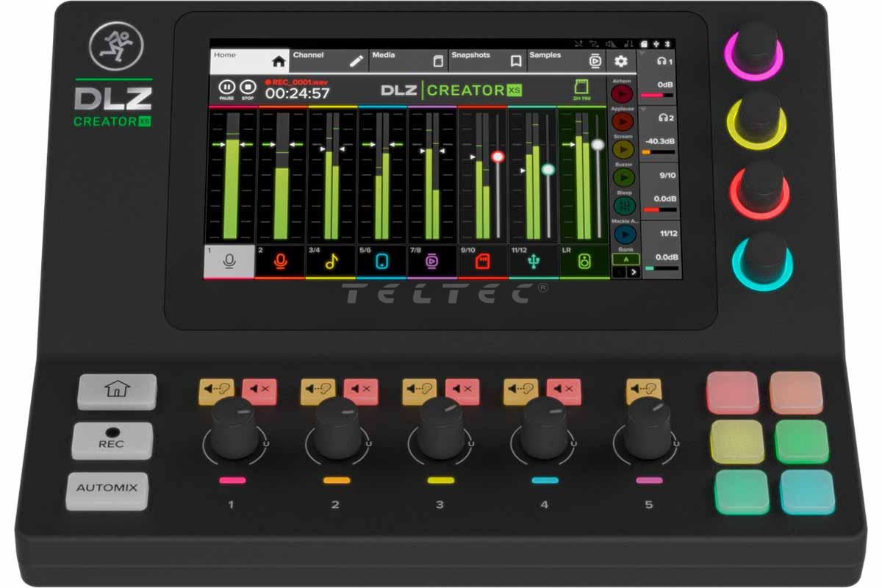Screen dimensions: 882x588
Task: Toggle mute button for hardware channel 1
Action: 259,390
